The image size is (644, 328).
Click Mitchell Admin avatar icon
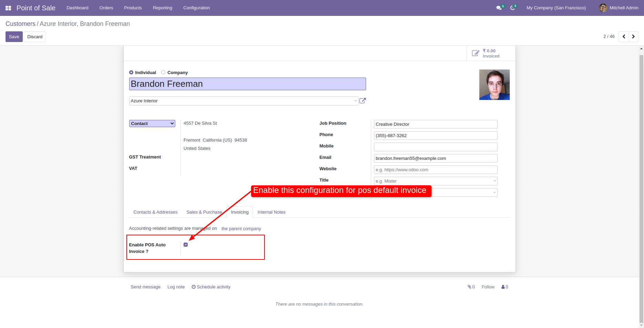pyautogui.click(x=603, y=8)
